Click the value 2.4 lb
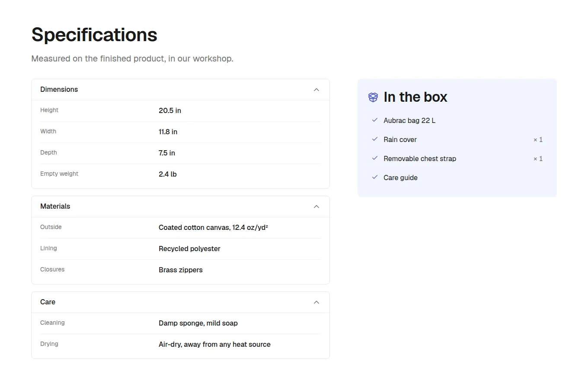 click(x=168, y=174)
